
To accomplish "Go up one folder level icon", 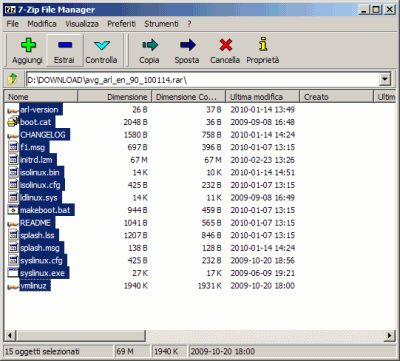I will [x=12, y=79].
